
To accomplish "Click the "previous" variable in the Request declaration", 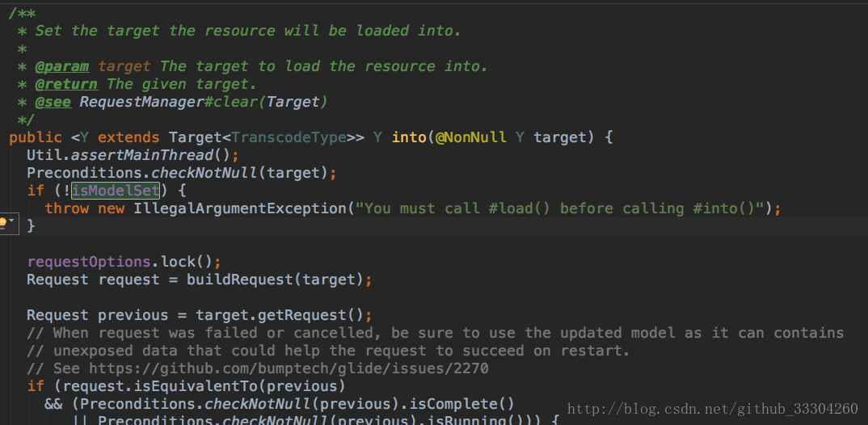I will [x=133, y=315].
